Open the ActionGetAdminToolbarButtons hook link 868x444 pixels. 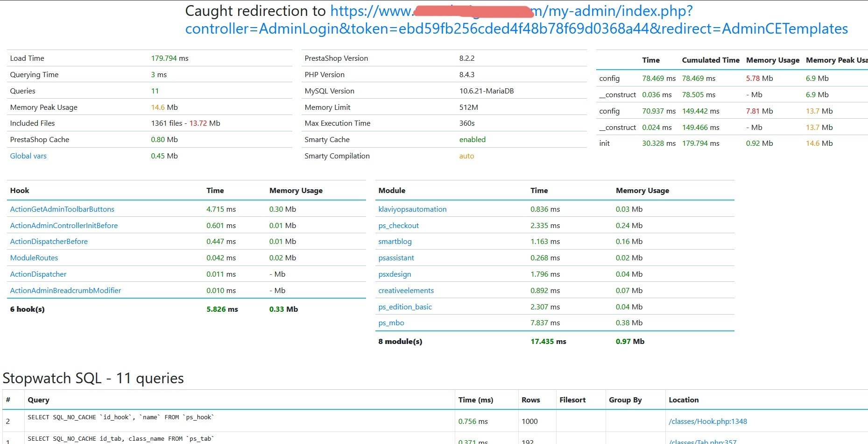tap(62, 209)
